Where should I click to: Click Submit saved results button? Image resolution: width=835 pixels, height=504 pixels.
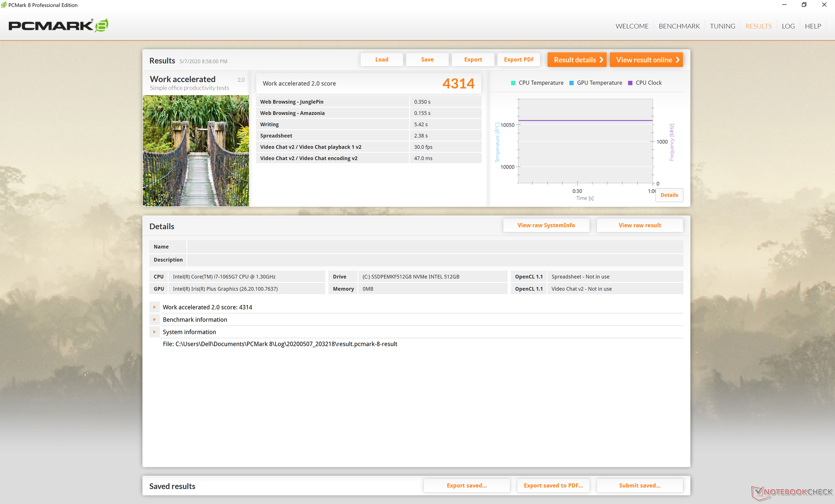639,485
